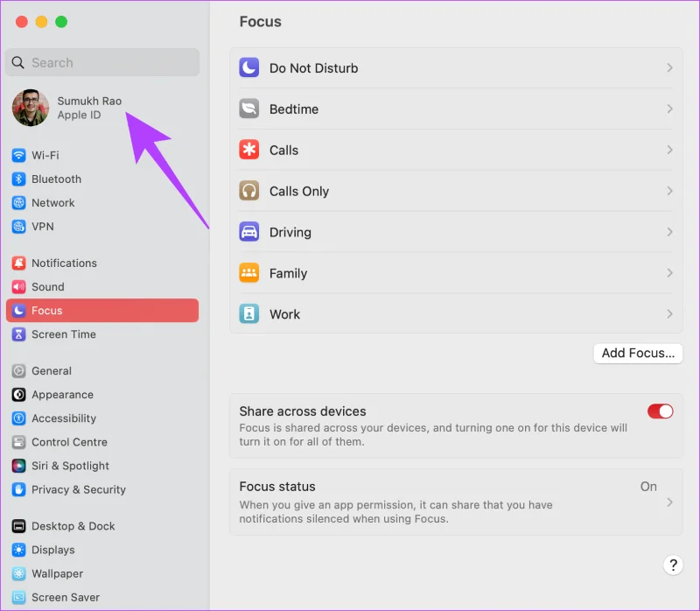Click the Appearance icon
Viewport: 700px width, 611px height.
pos(18,395)
